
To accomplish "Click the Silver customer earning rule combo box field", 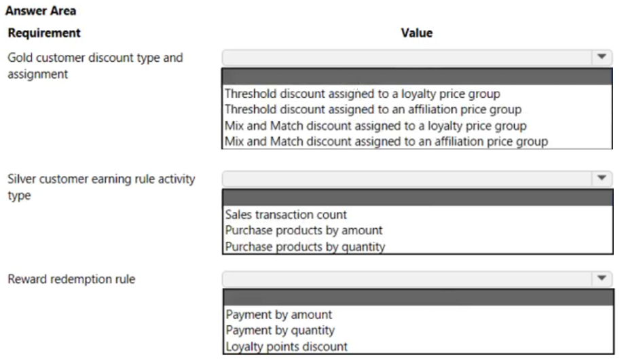I will (x=417, y=179).
